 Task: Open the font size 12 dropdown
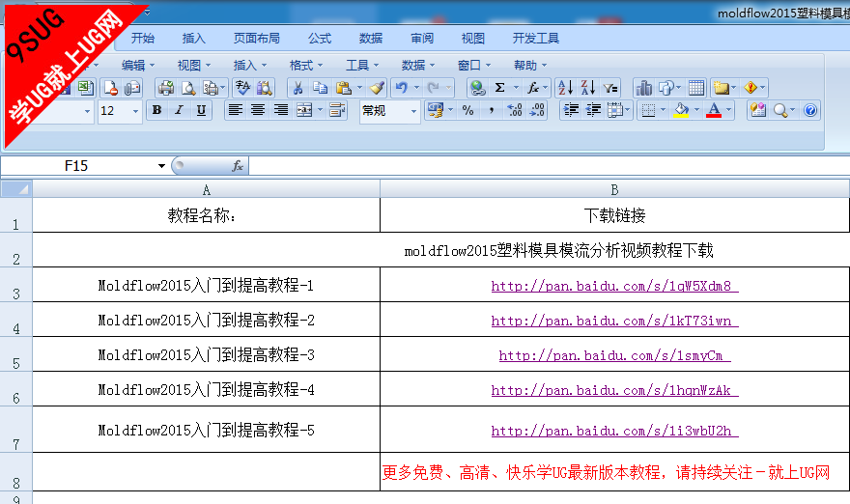pos(135,111)
